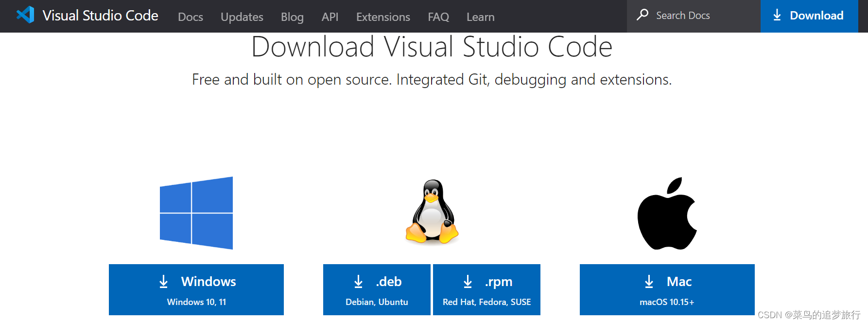868x324 pixels.
Task: Click the 'Free and built on open source' subtitle
Action: (432, 79)
